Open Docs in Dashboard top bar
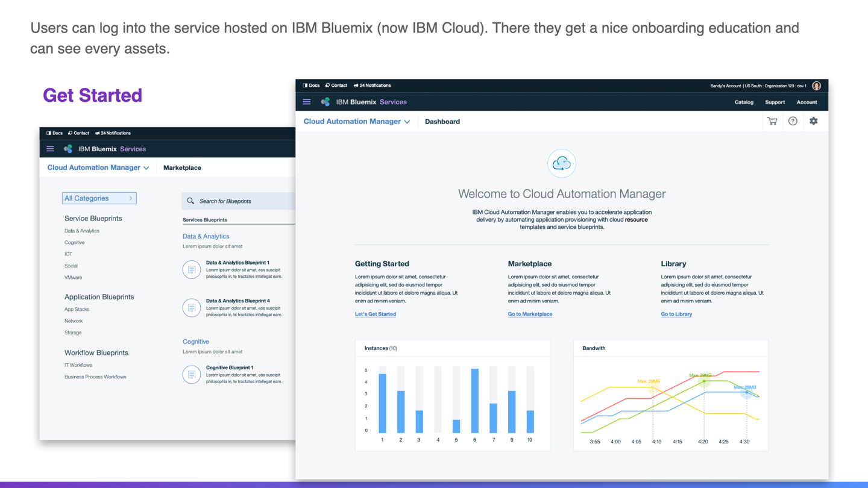 (x=311, y=86)
